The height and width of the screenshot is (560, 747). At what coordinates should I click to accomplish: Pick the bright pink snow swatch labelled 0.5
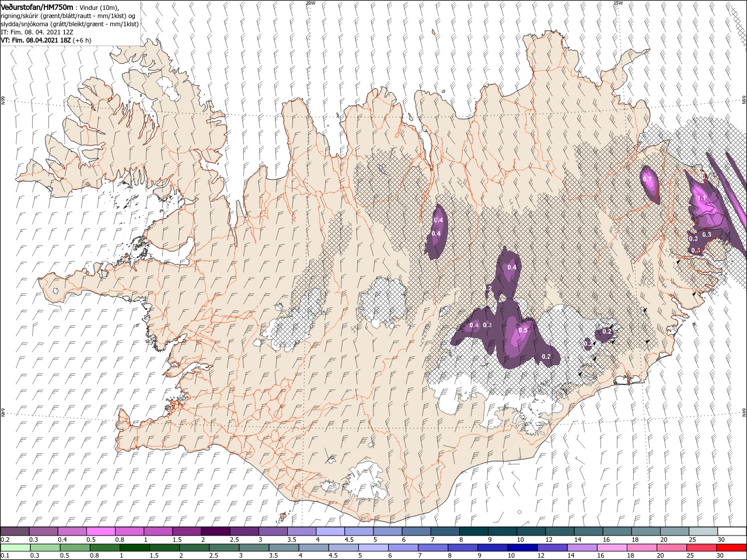[100, 531]
